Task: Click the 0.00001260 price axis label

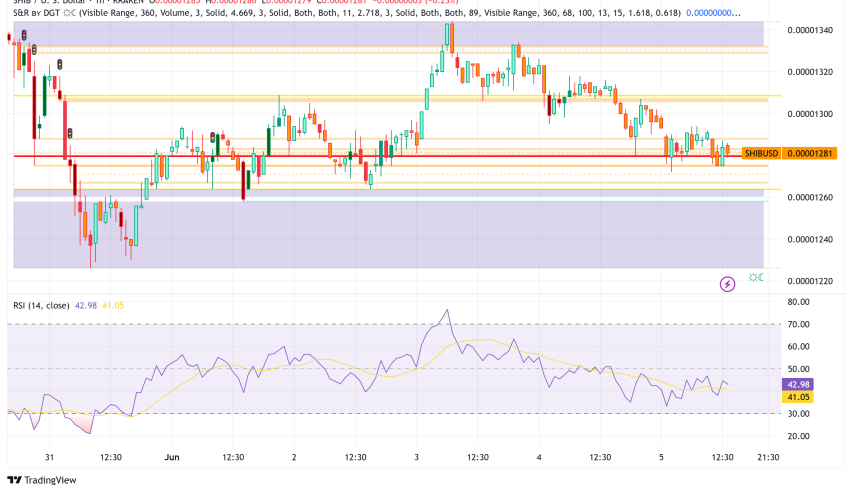Action: [x=810, y=197]
